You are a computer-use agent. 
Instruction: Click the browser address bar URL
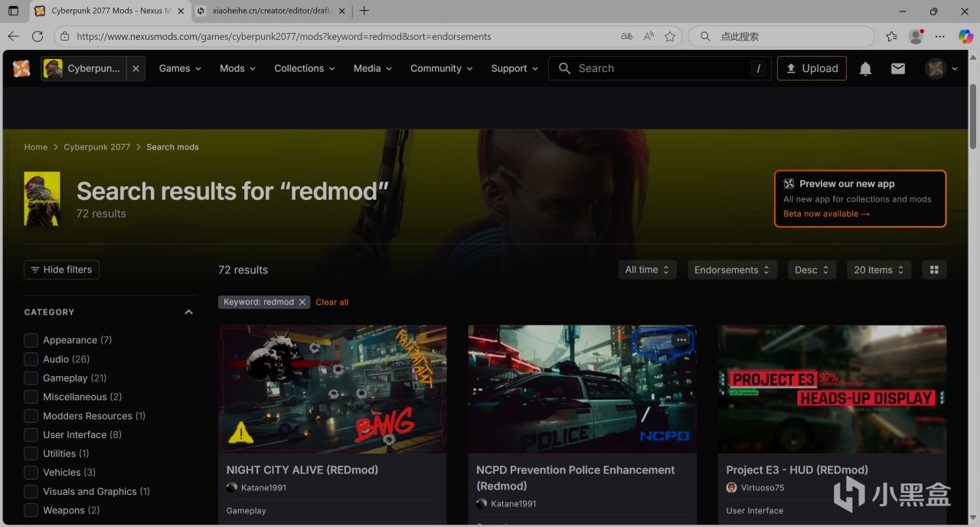click(x=284, y=36)
